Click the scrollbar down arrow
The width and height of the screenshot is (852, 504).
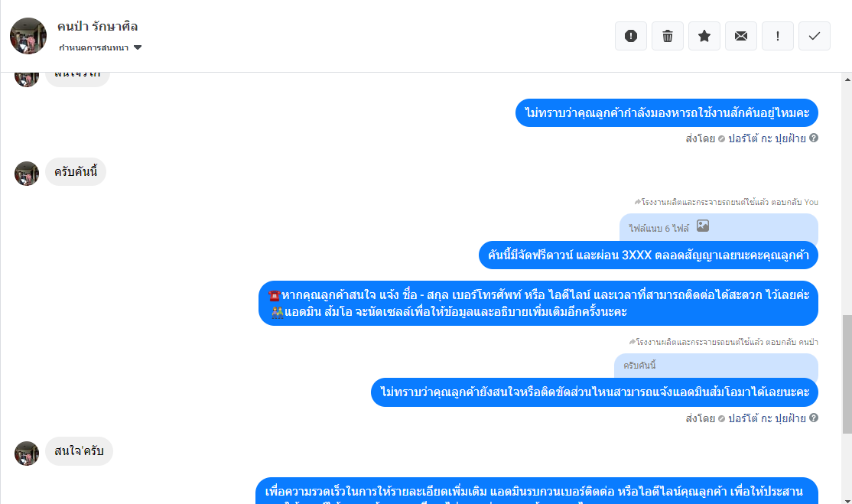tap(847, 499)
